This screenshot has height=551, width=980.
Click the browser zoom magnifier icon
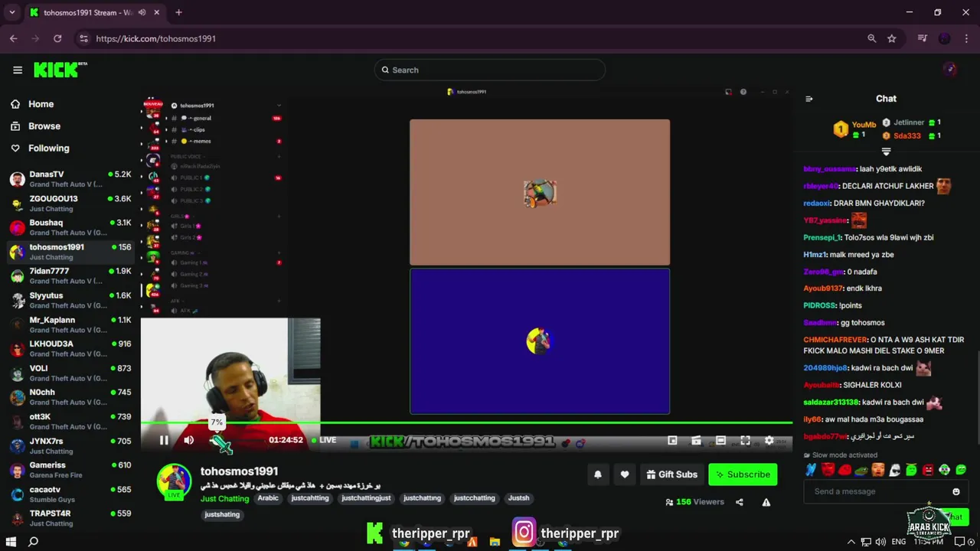(871, 38)
